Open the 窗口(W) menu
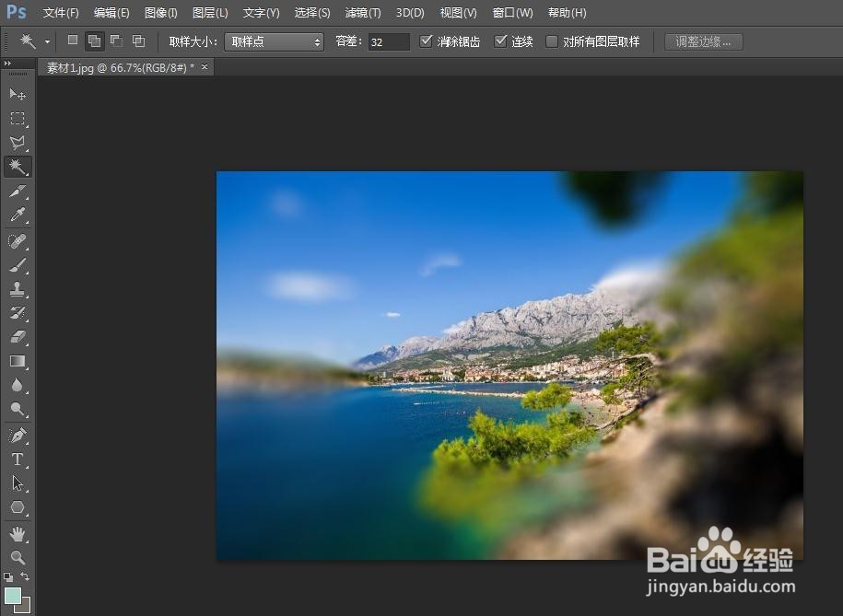The height and width of the screenshot is (616, 843). coord(513,12)
